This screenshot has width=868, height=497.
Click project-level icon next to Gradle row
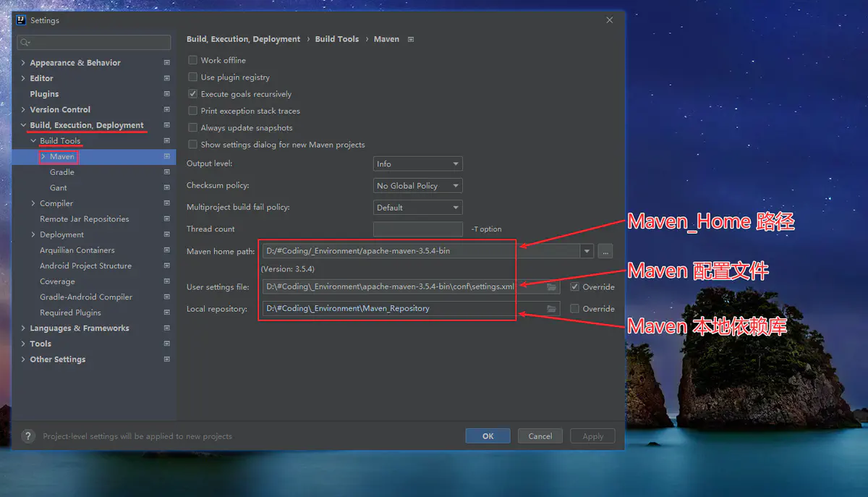click(x=167, y=172)
